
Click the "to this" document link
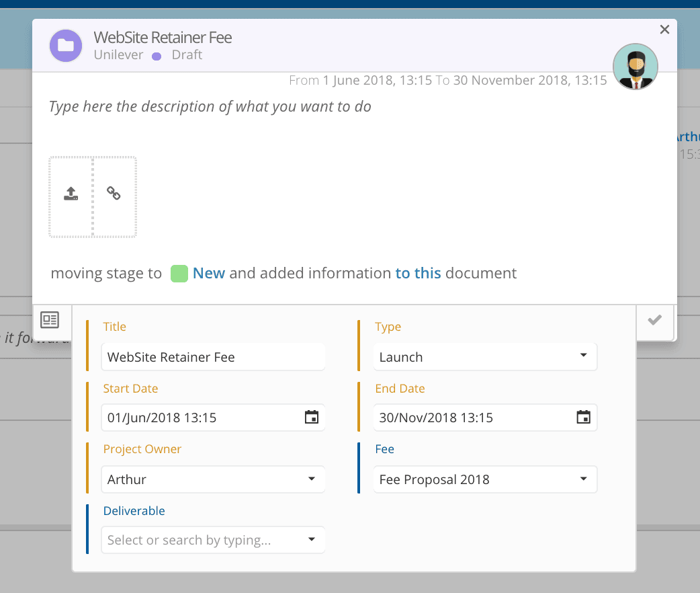418,274
